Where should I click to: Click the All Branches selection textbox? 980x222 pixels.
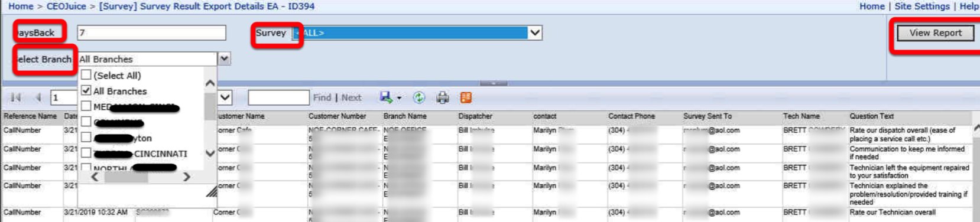(147, 59)
